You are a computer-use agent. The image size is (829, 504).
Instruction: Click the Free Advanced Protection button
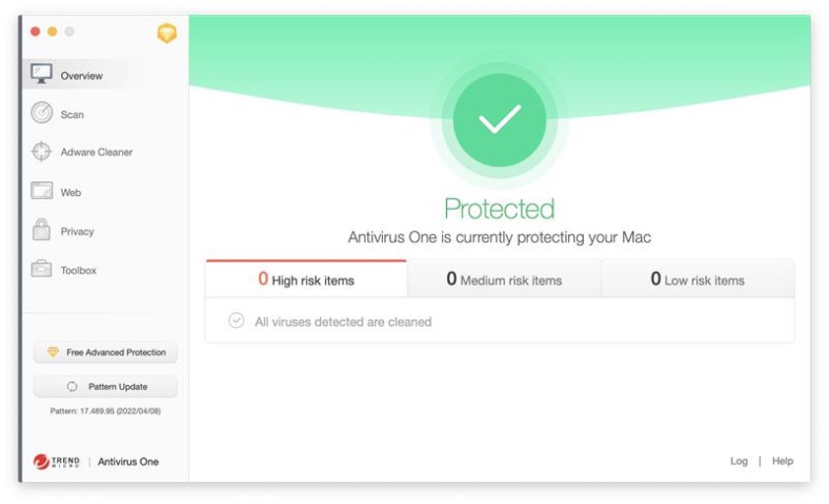point(105,352)
